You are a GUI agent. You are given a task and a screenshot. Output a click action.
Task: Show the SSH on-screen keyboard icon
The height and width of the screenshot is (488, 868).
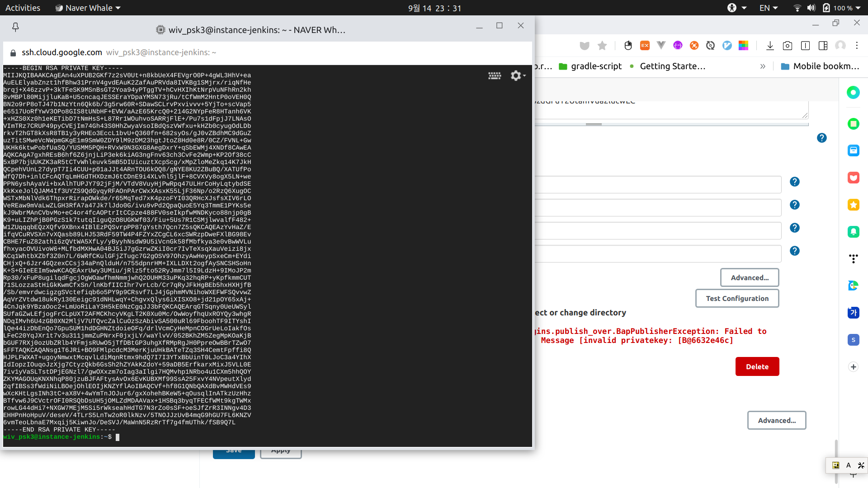495,75
